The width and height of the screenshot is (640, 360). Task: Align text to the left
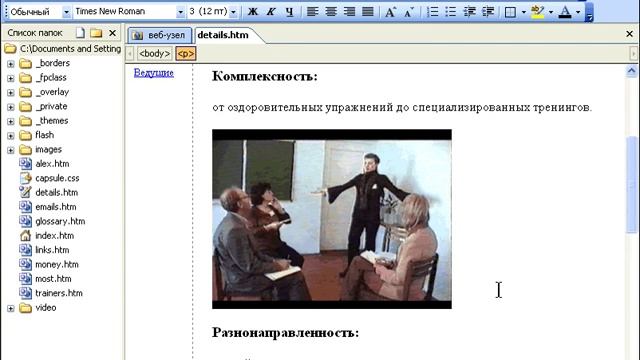click(312, 11)
